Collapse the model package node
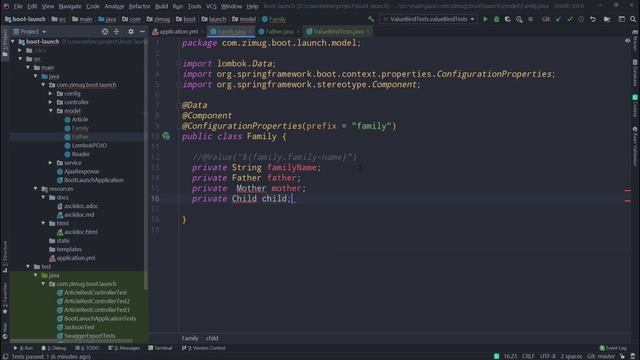The width and height of the screenshot is (640, 360). (x=51, y=111)
